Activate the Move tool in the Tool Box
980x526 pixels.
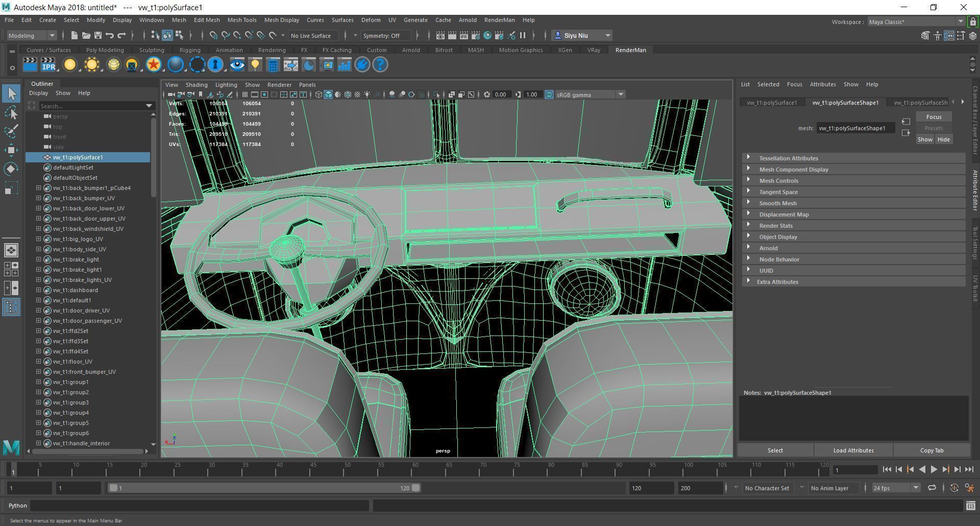point(11,150)
